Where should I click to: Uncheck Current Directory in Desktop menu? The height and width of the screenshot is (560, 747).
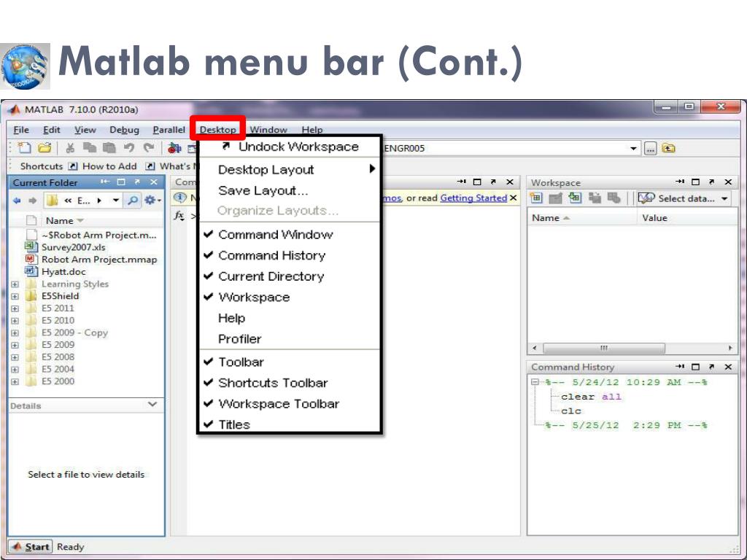(289, 276)
